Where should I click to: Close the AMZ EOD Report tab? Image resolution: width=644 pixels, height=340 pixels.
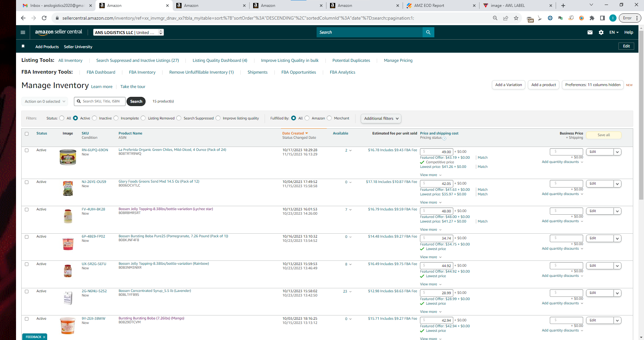(x=474, y=6)
